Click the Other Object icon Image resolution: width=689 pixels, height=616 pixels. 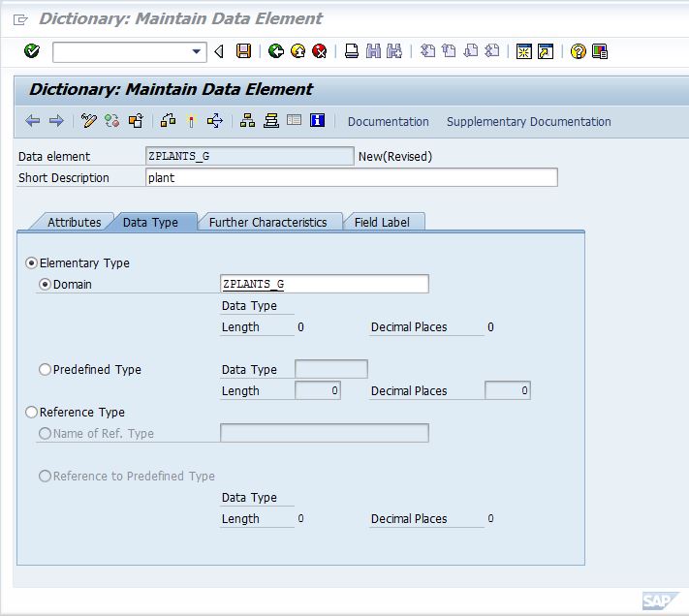tap(136, 121)
